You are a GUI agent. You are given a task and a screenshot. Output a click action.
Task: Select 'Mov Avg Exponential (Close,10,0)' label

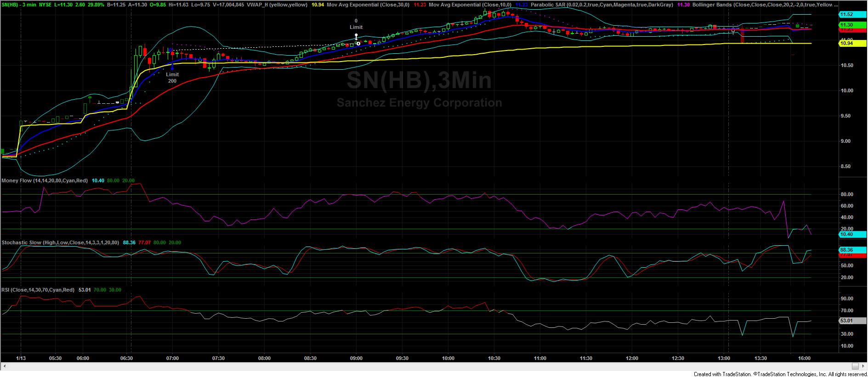coord(470,5)
